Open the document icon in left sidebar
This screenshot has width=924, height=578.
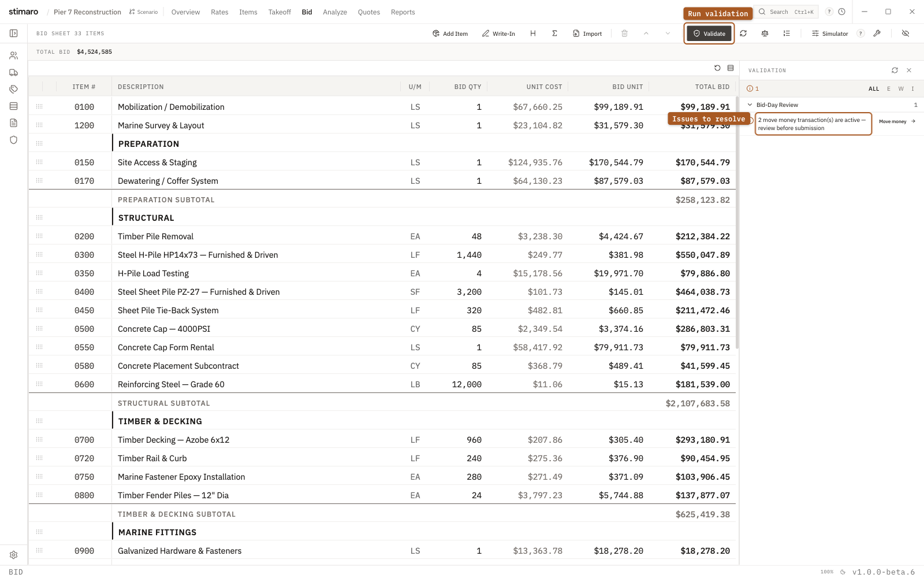coord(13,123)
